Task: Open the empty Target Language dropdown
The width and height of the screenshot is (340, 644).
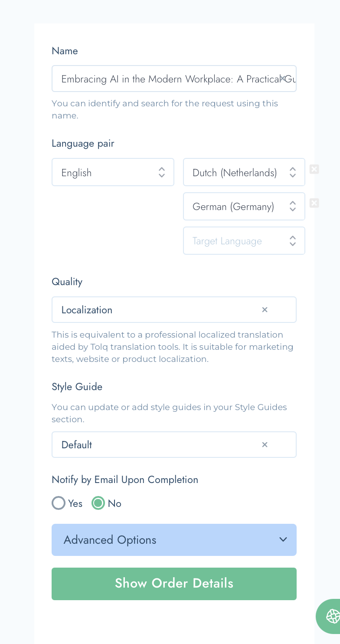Action: click(x=244, y=241)
